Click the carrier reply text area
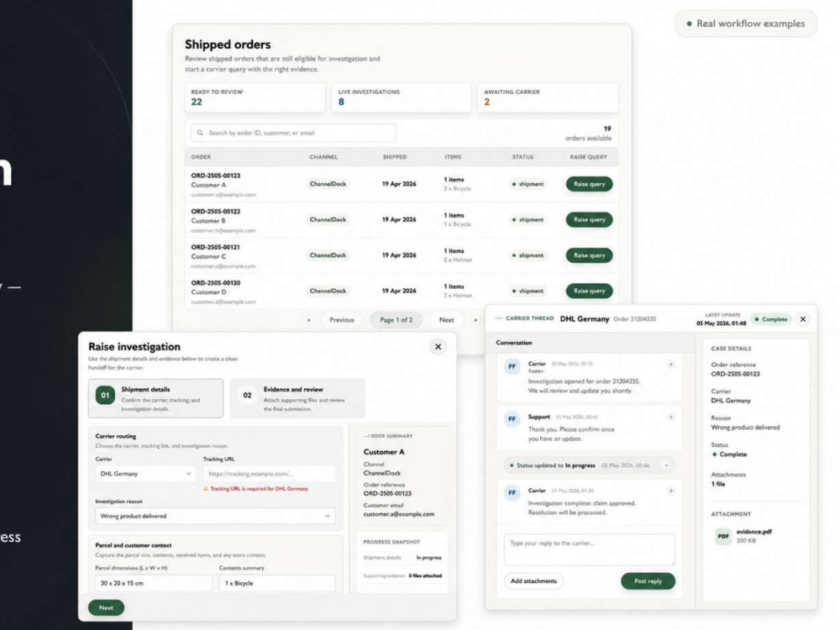Image resolution: width=840 pixels, height=630 pixels. pyautogui.click(x=590, y=549)
